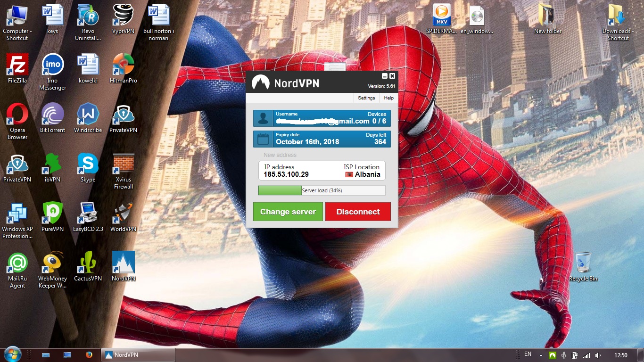Select the NordVPN desktop shortcut icon
The height and width of the screenshot is (362, 644).
tap(124, 267)
